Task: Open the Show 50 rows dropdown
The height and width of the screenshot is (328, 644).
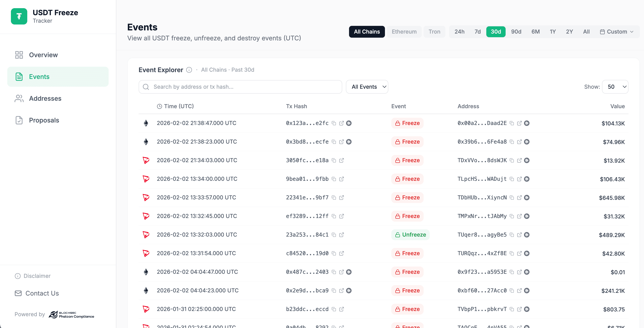Action: (x=615, y=87)
